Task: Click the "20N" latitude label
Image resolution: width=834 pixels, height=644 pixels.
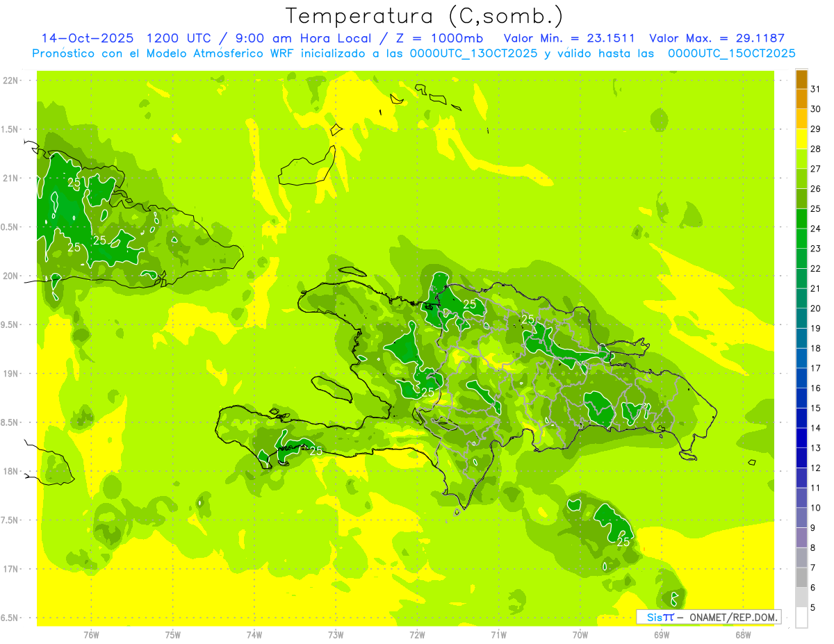Action: (12, 276)
